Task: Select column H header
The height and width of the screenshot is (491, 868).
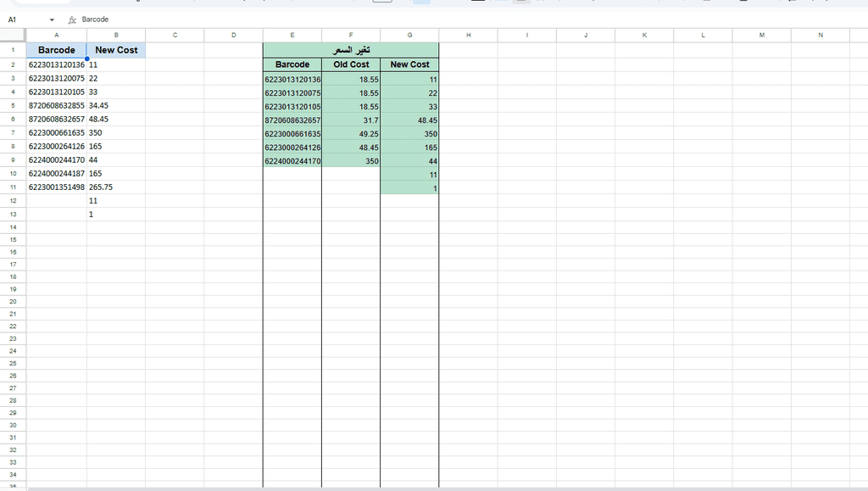Action: click(x=468, y=36)
